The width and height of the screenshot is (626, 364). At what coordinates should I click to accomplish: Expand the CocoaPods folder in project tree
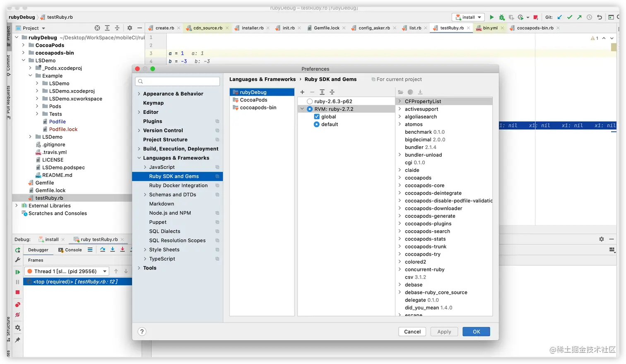pos(23,46)
